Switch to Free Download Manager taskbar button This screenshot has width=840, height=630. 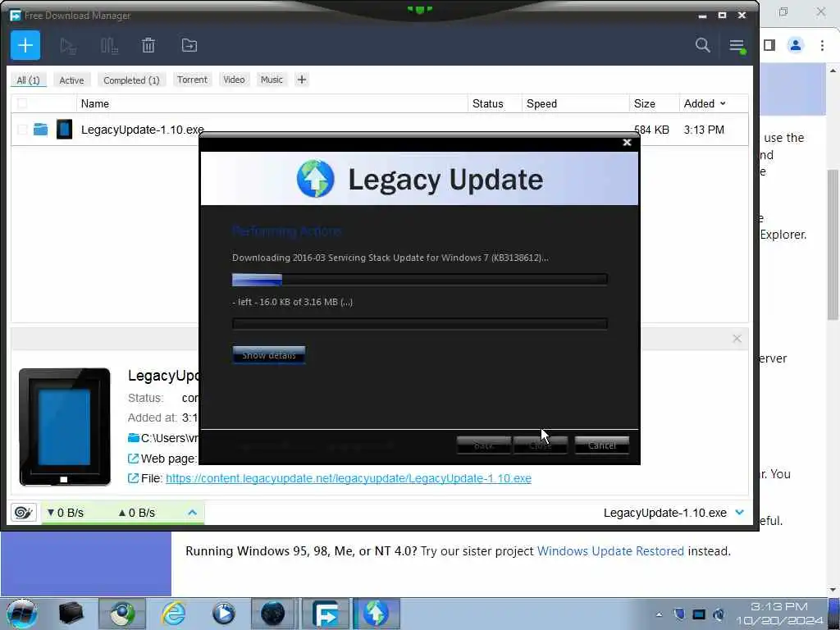coord(325,614)
